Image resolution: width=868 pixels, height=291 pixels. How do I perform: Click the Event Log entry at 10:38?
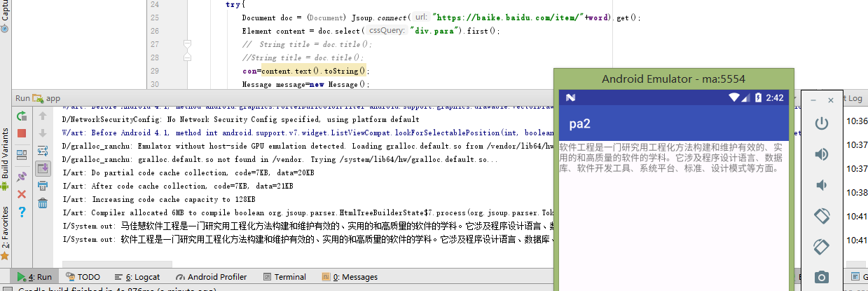pos(857,192)
